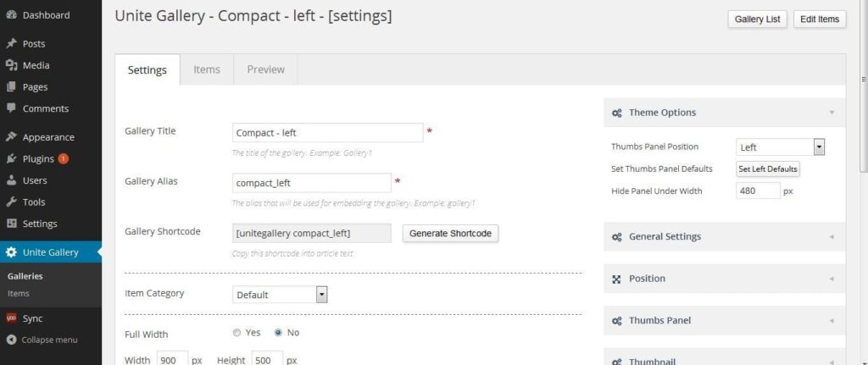Click the Unite Gallery gear icon
The image size is (868, 365).
click(11, 252)
